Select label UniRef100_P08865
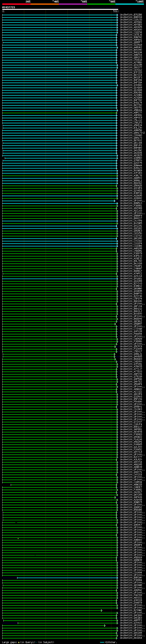 coord(131,445)
